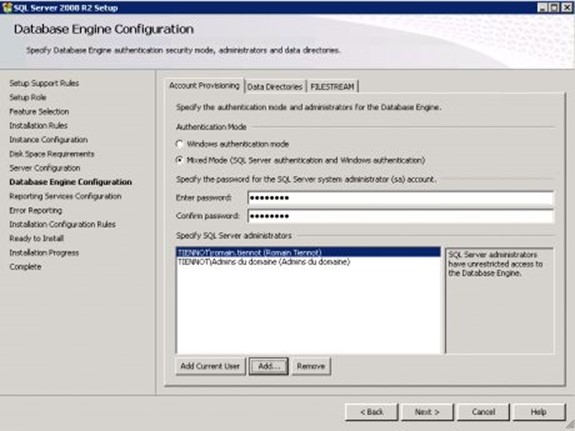
Task: Click the Add... button
Action: pos(269,366)
